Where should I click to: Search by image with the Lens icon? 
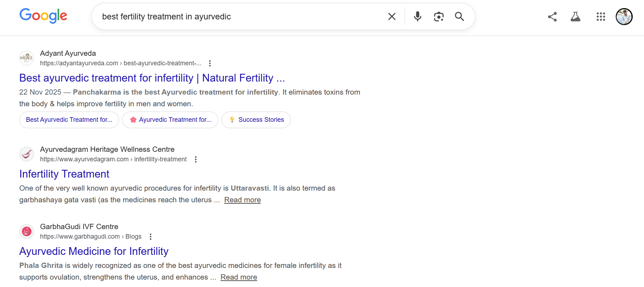click(439, 17)
